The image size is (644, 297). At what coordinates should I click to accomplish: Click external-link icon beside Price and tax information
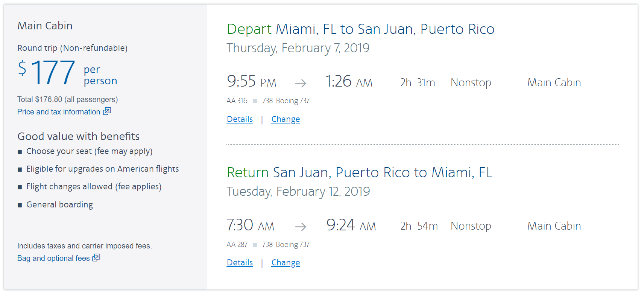point(107,111)
